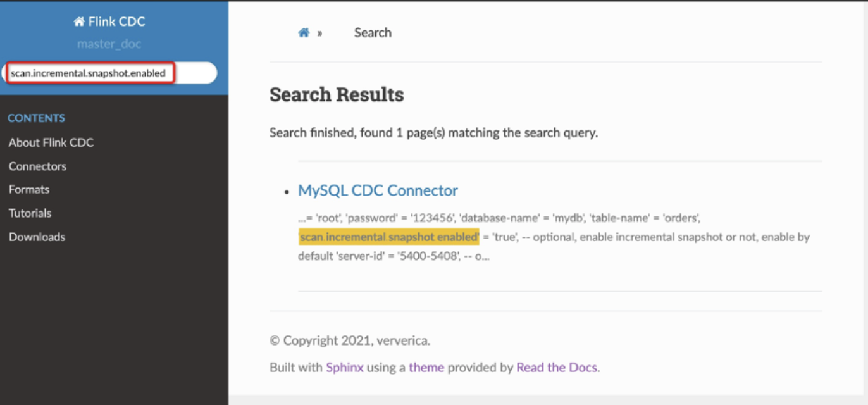Click the Search Results heading
This screenshot has height=405, width=868.
[337, 95]
